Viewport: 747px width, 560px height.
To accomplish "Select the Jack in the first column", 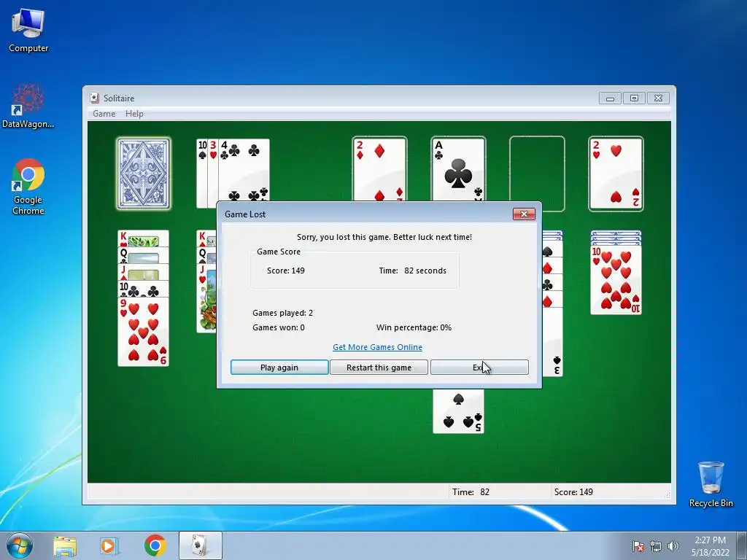I will coord(143,272).
